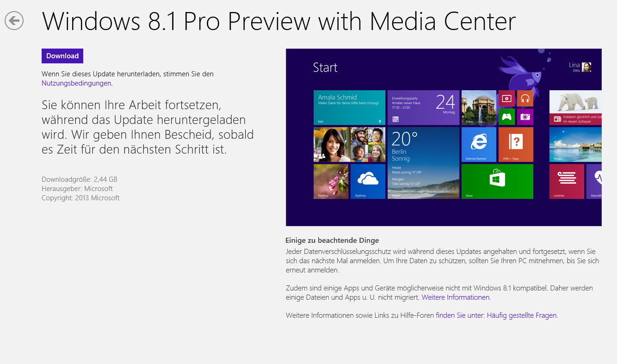Click the 'Zudem sind einige Apps und Geräte' paragraph
The width and height of the screenshot is (617, 364).
tap(439, 293)
